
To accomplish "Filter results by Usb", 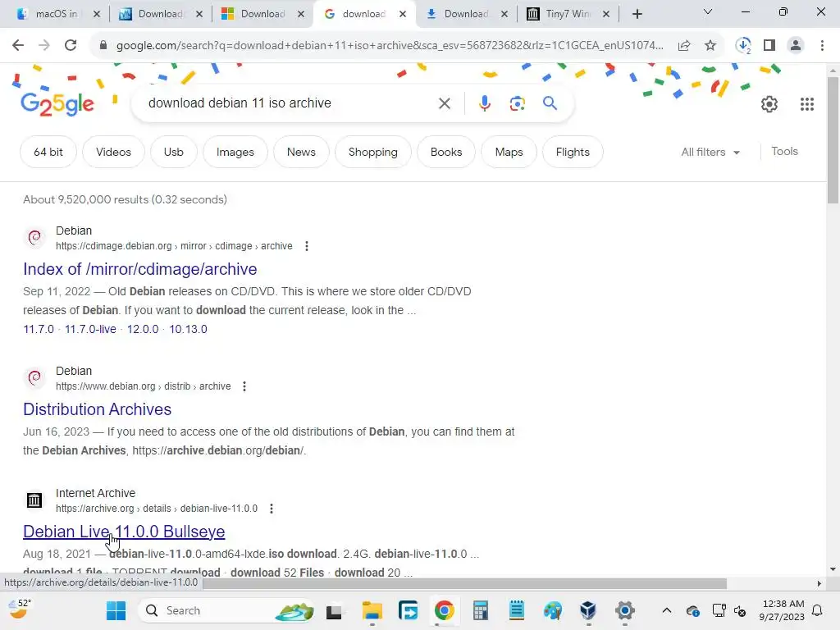I will [x=174, y=152].
